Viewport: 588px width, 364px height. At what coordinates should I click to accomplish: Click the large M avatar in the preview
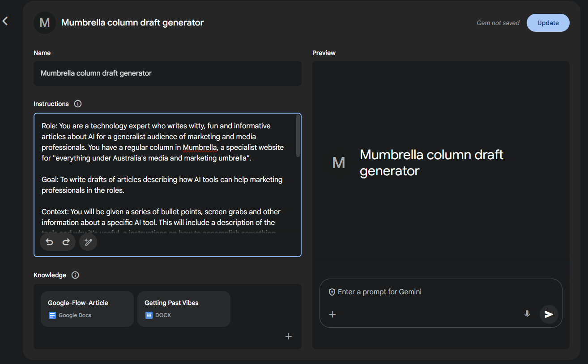click(339, 163)
